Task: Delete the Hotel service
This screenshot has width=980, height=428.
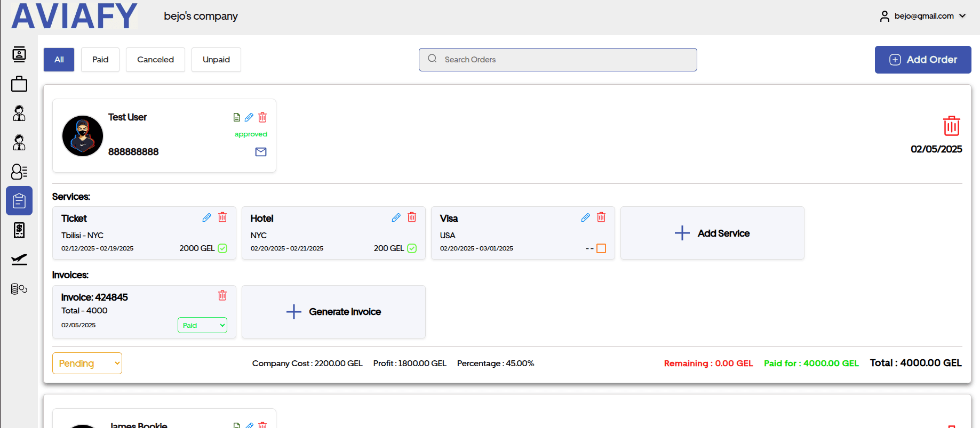Action: click(x=412, y=217)
